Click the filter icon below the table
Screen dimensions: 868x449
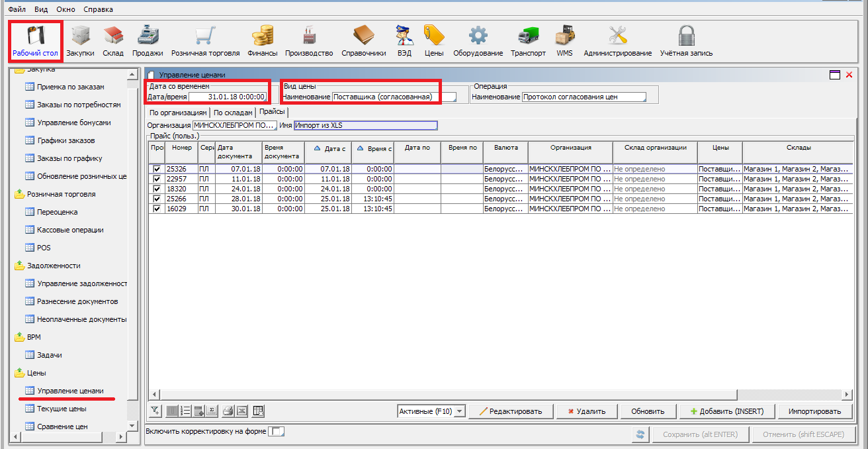[x=156, y=411]
